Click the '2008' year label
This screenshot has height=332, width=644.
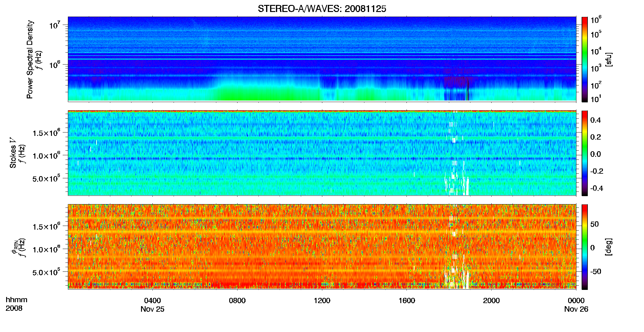tap(14, 308)
